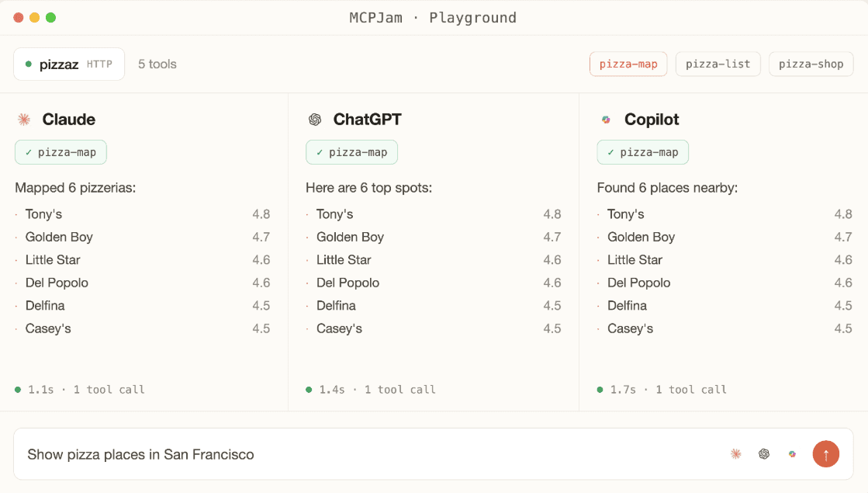Click the Copilot icon in the prompt bar
Screen dimensions: 868x493
tap(792, 454)
